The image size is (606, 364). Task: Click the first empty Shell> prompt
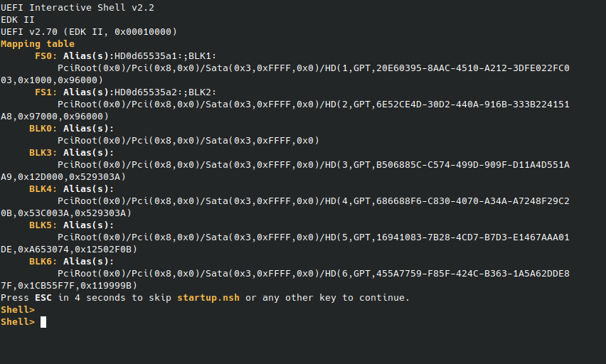(x=18, y=309)
